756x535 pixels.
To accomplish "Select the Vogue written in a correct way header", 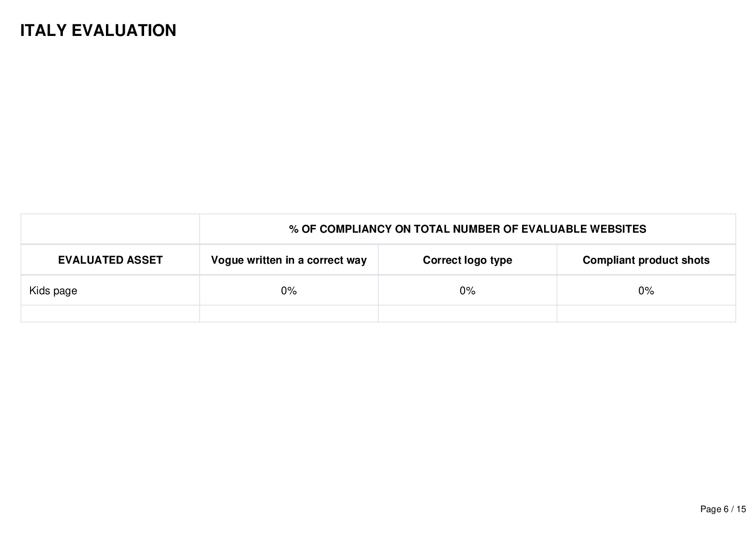I will (x=289, y=260).
